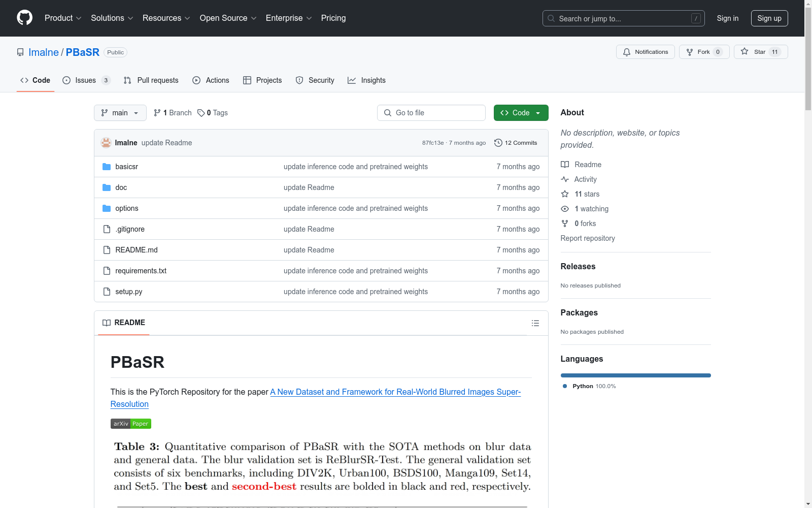This screenshot has height=508, width=812.
Task: Expand the Enterprise menu
Action: click(289, 18)
